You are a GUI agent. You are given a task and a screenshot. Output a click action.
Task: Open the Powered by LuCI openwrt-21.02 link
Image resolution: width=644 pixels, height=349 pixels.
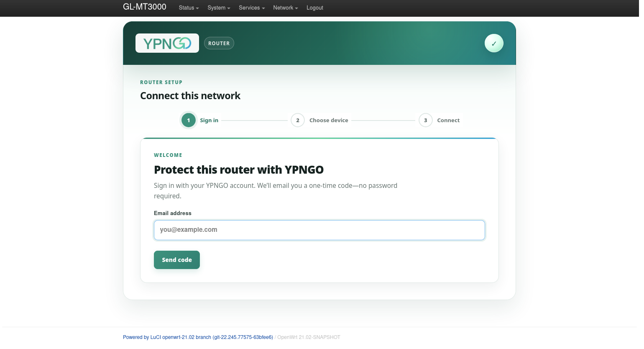pos(198,337)
